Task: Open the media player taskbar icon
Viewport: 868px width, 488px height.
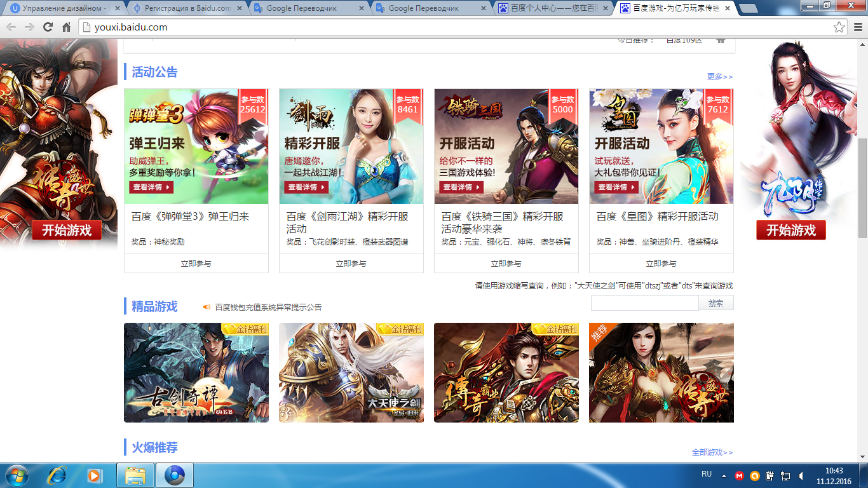Action: tap(94, 475)
